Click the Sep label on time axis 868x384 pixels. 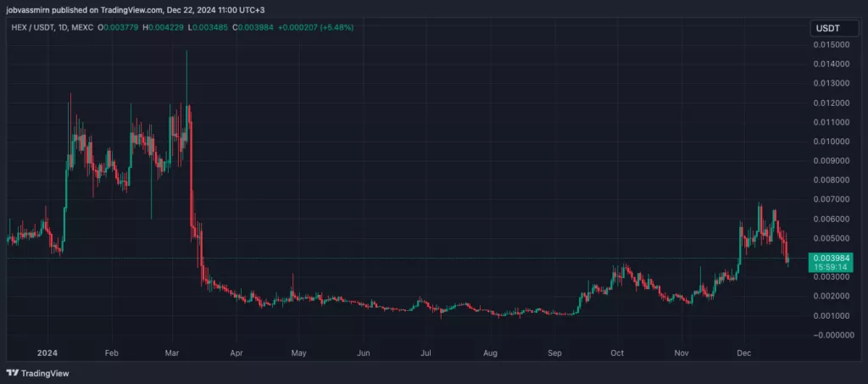point(555,352)
